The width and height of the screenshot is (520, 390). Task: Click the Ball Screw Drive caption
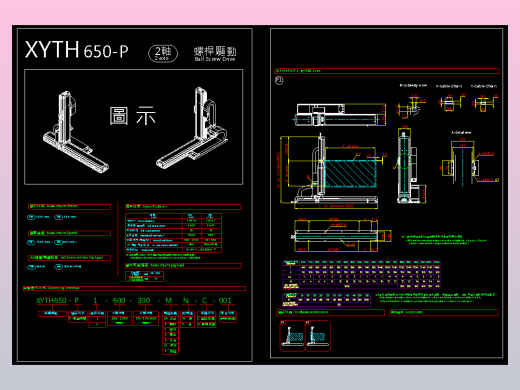click(215, 59)
